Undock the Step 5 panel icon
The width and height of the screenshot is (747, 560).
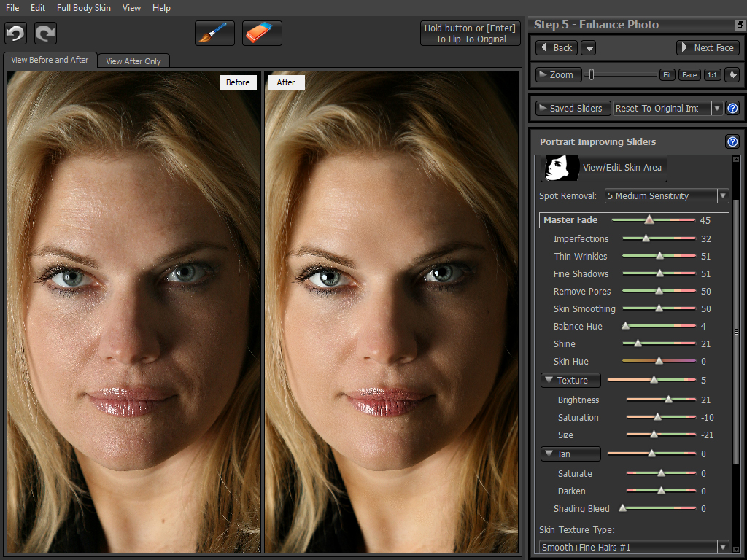tap(740, 25)
